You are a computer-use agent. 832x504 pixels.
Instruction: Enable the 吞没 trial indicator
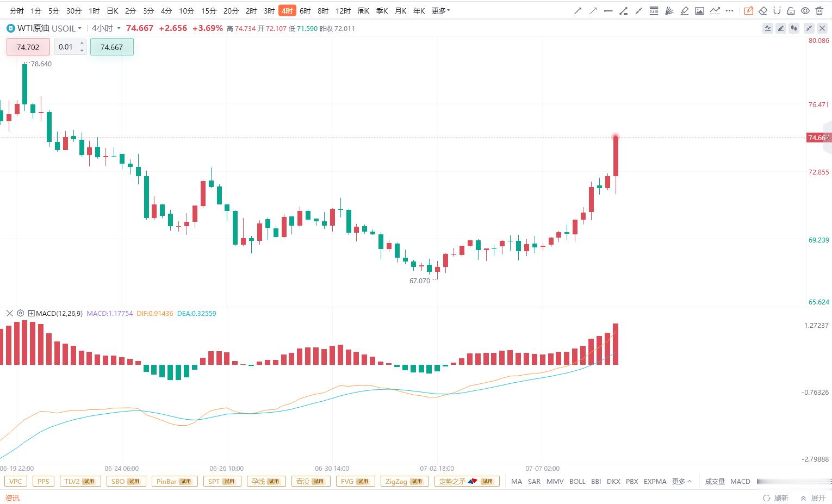click(311, 481)
